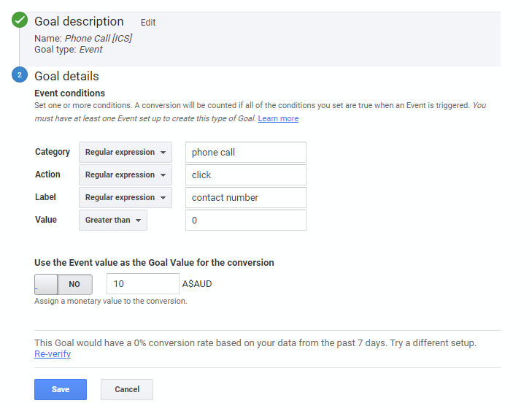
Task: Click the green checkmark step icon
Action: click(20, 20)
